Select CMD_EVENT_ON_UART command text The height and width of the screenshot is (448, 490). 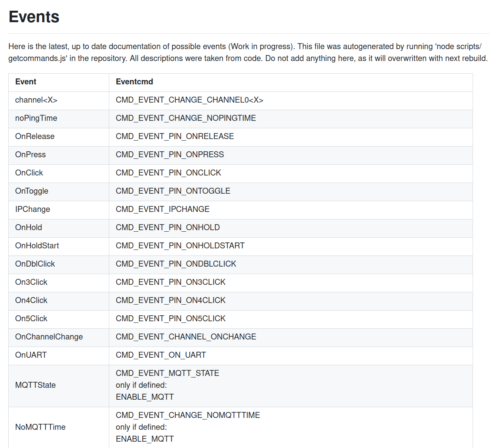pyautogui.click(x=161, y=355)
